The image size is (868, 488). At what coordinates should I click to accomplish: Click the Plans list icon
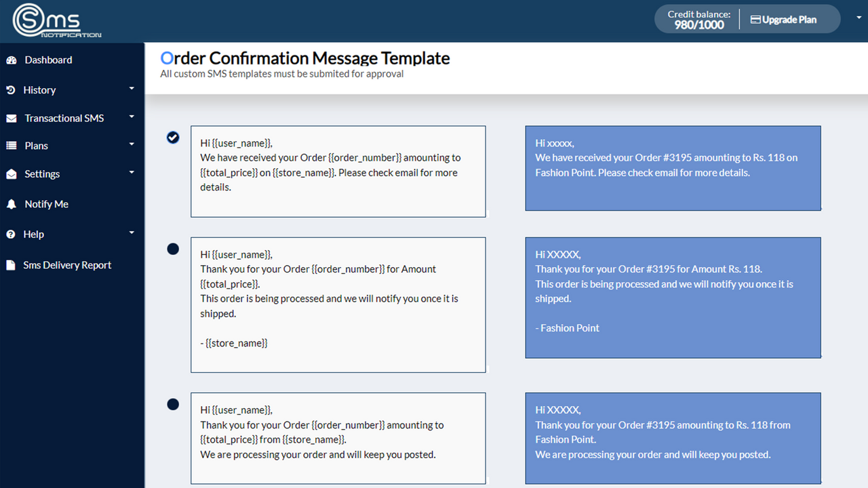tap(11, 145)
